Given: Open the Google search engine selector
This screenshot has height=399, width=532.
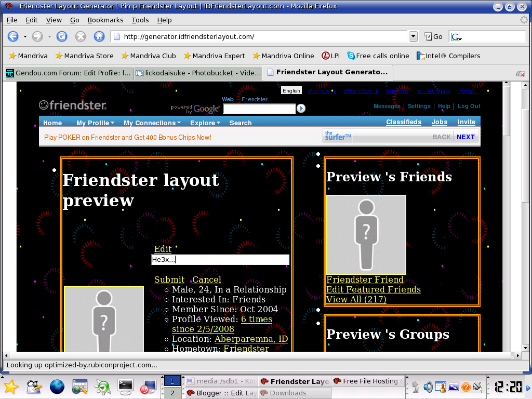Looking at the screenshot, I should coord(456,37).
